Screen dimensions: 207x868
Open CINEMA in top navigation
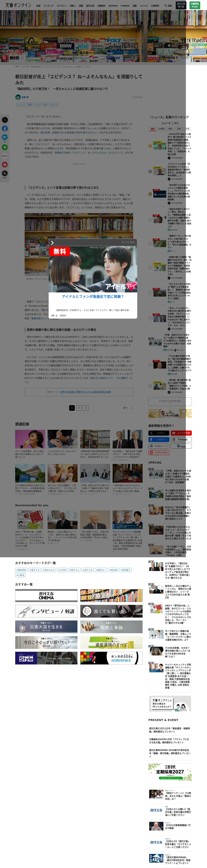[125, 6]
